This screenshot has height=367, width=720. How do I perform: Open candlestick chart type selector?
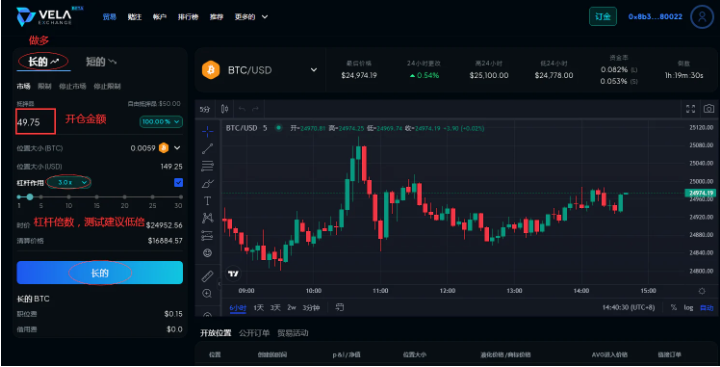coord(225,109)
